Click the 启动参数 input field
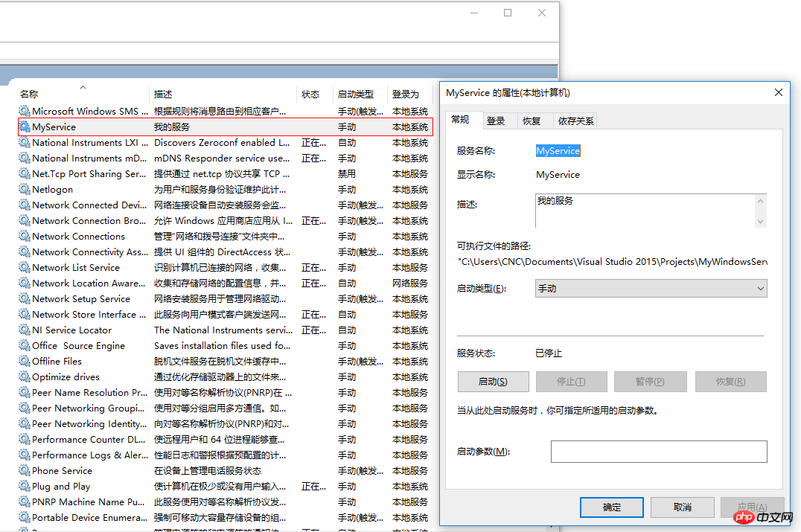This screenshot has height=532, width=801. coord(659,452)
